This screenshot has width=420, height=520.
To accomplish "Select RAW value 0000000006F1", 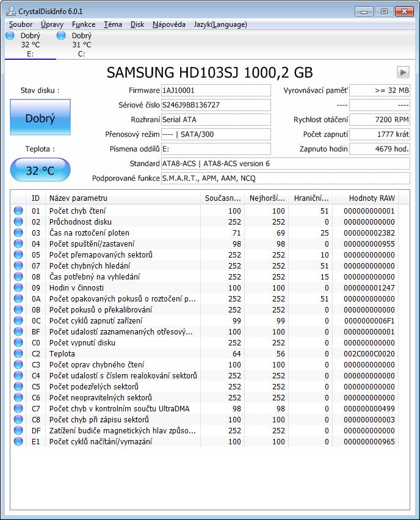I will [x=369, y=320].
